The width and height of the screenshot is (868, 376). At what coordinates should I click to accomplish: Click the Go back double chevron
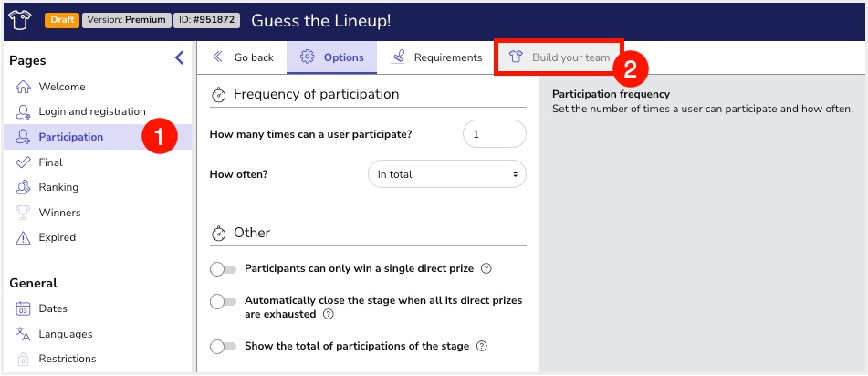coord(217,57)
